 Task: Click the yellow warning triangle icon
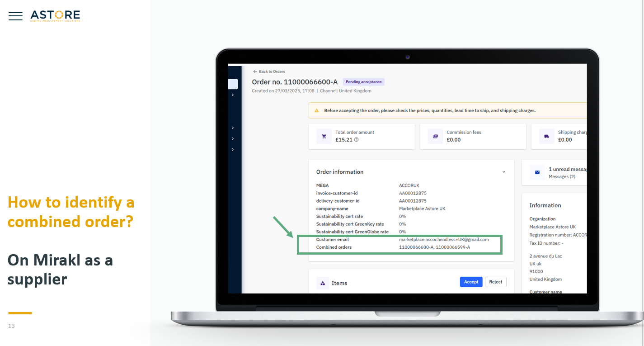pos(316,110)
